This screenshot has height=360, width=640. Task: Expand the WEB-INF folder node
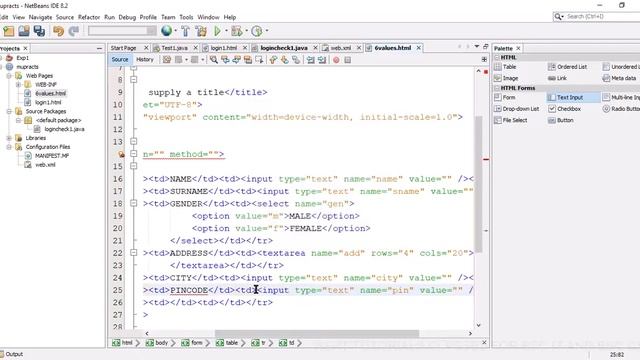18,84
